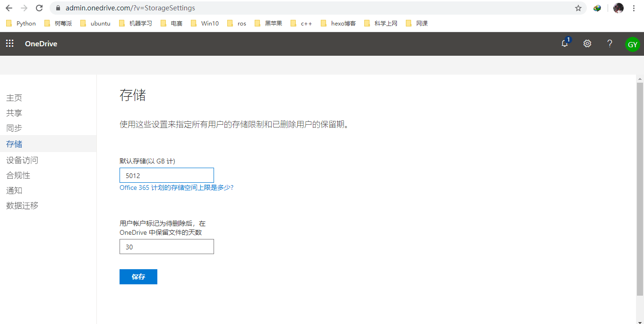The image size is (644, 324).
Task: View site info via the lock icon
Action: [59, 8]
